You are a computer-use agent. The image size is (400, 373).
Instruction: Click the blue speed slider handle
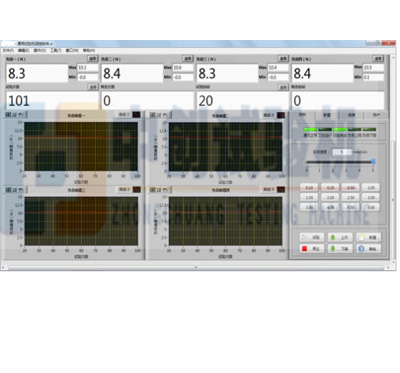click(x=373, y=162)
